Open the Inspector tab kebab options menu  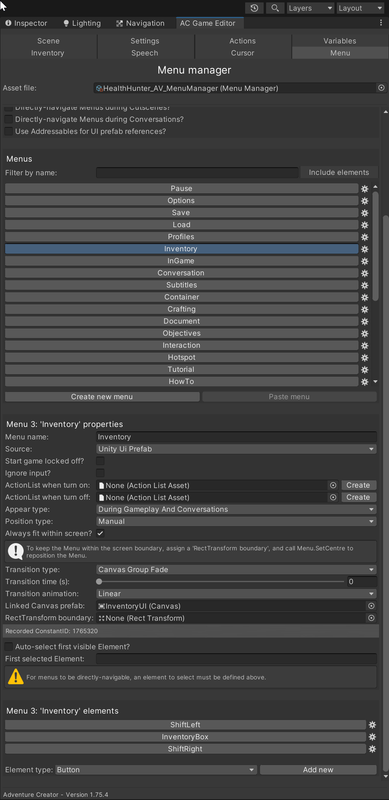click(381, 23)
